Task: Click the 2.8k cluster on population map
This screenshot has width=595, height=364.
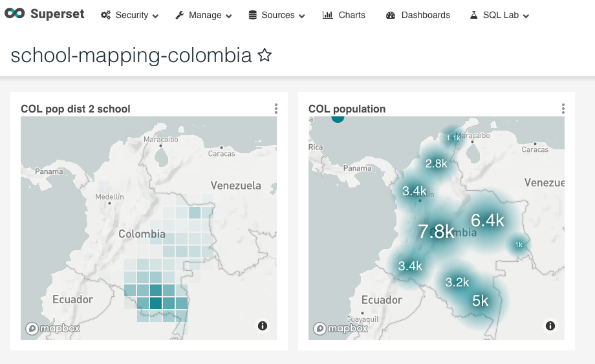Action: [x=437, y=164]
